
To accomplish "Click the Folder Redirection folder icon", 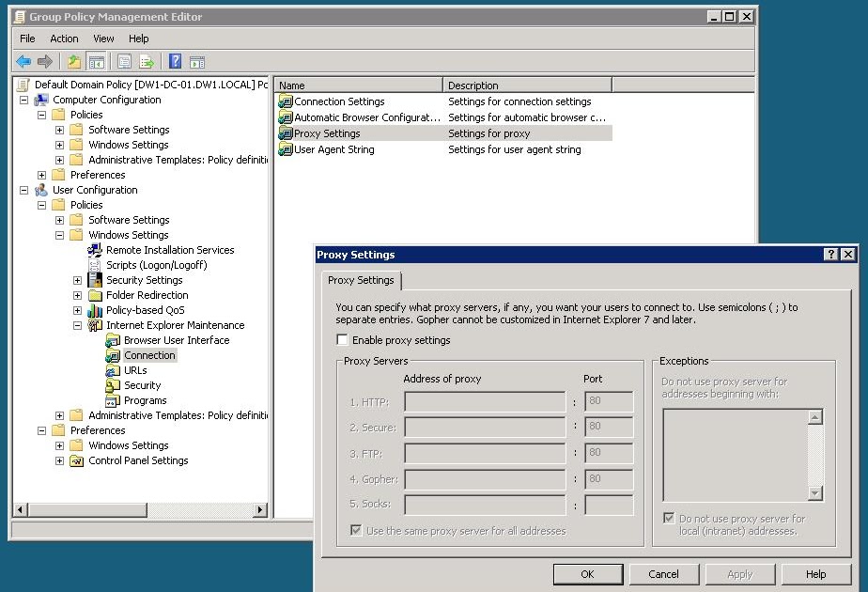I will click(x=95, y=295).
